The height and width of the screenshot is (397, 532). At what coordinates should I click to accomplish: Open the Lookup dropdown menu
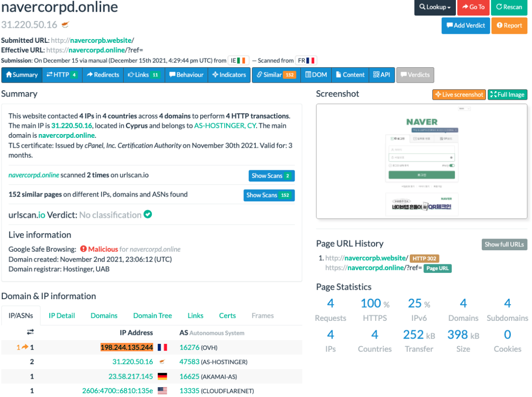(435, 7)
